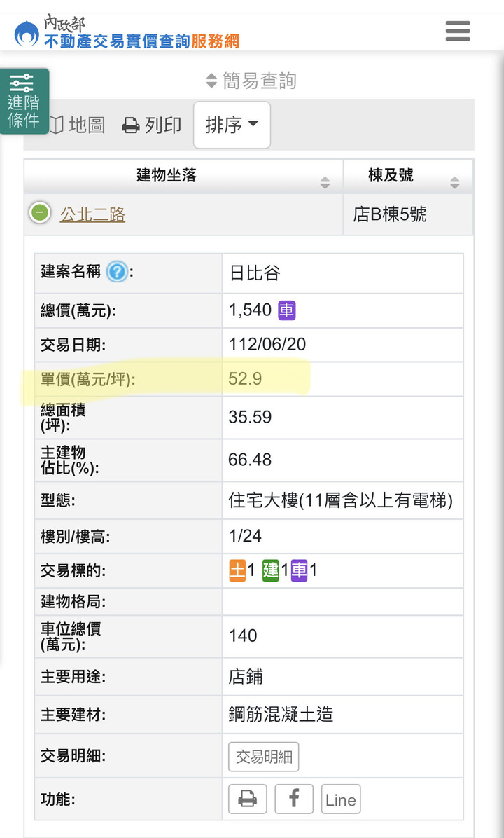Click the Ministry of Interior site logo
Viewport: 504px width, 838px height.
tap(127, 32)
